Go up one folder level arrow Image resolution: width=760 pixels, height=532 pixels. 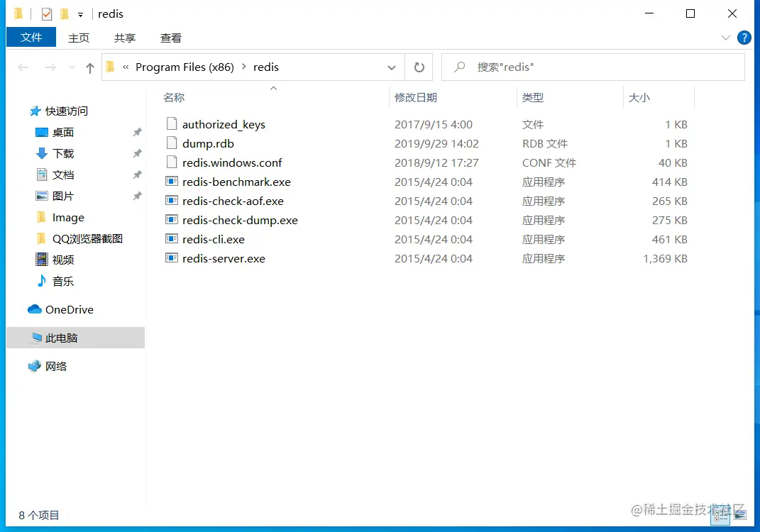pyautogui.click(x=89, y=68)
